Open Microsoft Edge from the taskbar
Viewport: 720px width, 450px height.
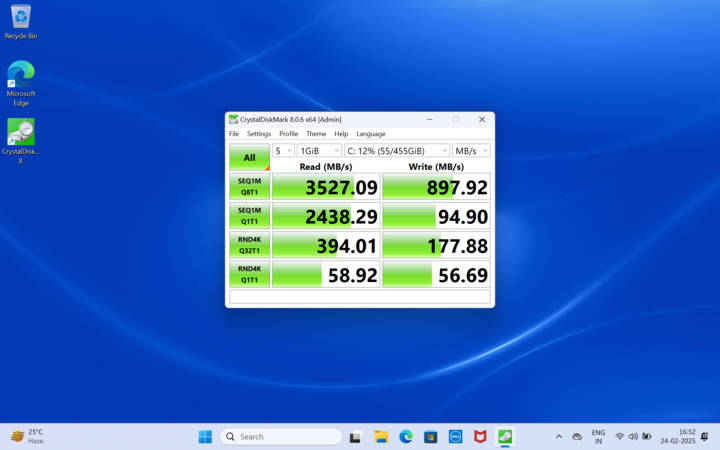405,437
